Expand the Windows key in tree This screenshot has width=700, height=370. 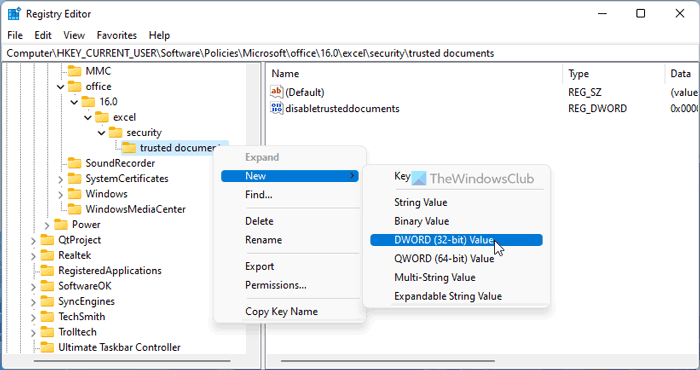[x=61, y=194]
